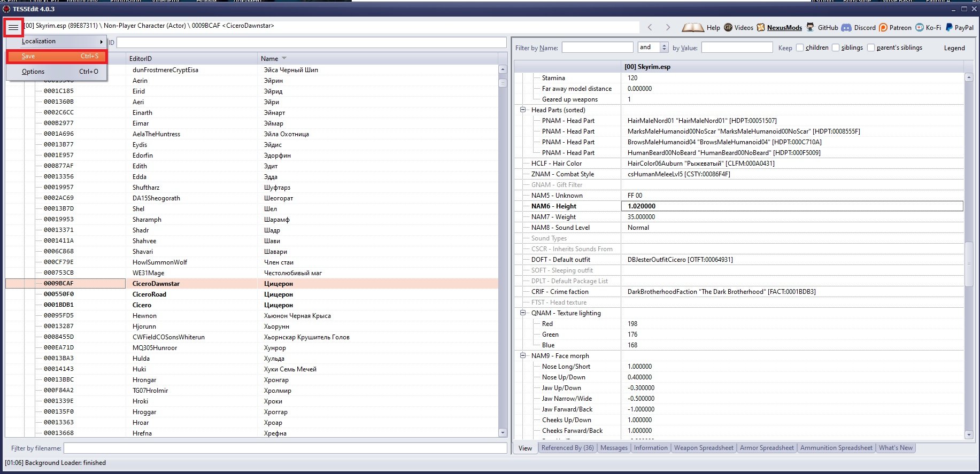Open the Ko-Fi donation icon
Image resolution: width=980 pixels, height=474 pixels.
pos(920,28)
